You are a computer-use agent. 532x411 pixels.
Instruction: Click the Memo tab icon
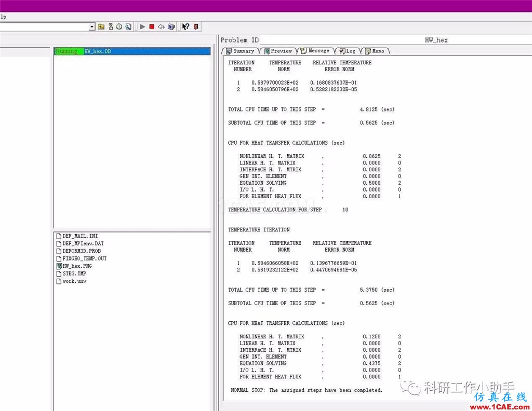pos(368,51)
